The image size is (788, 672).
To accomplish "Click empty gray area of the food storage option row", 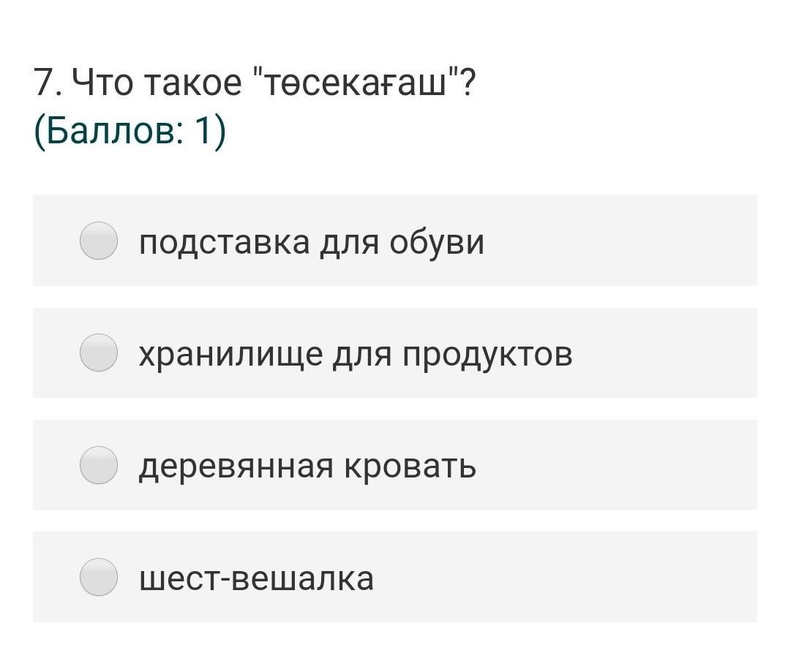I will (666, 352).
